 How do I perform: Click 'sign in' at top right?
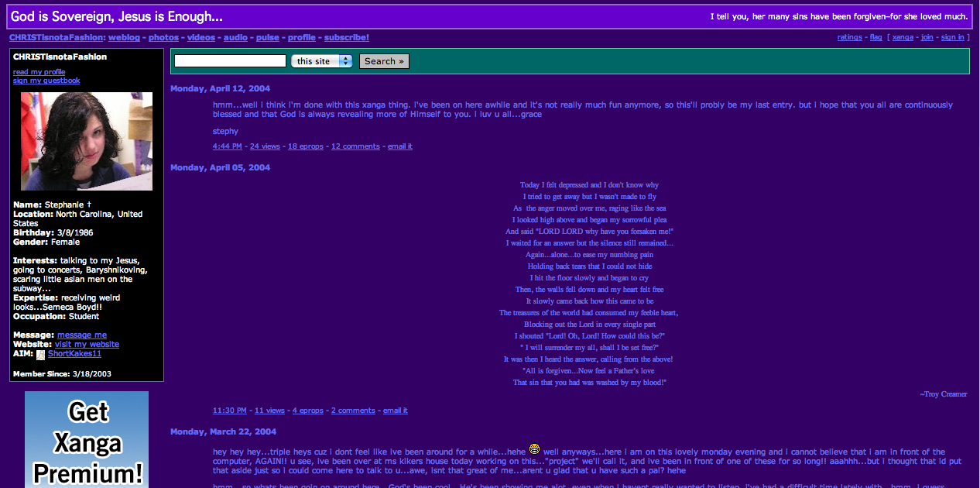point(952,36)
